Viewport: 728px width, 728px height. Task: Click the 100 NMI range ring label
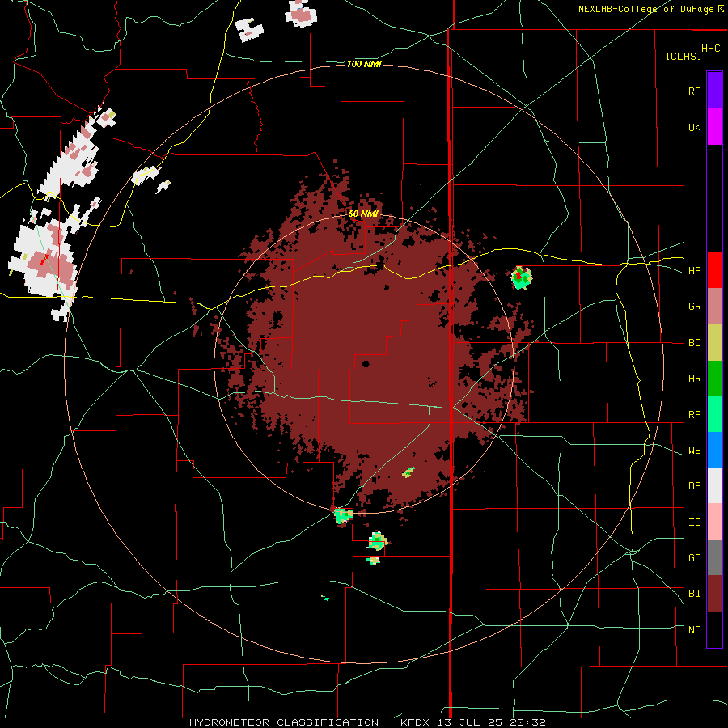point(364,64)
